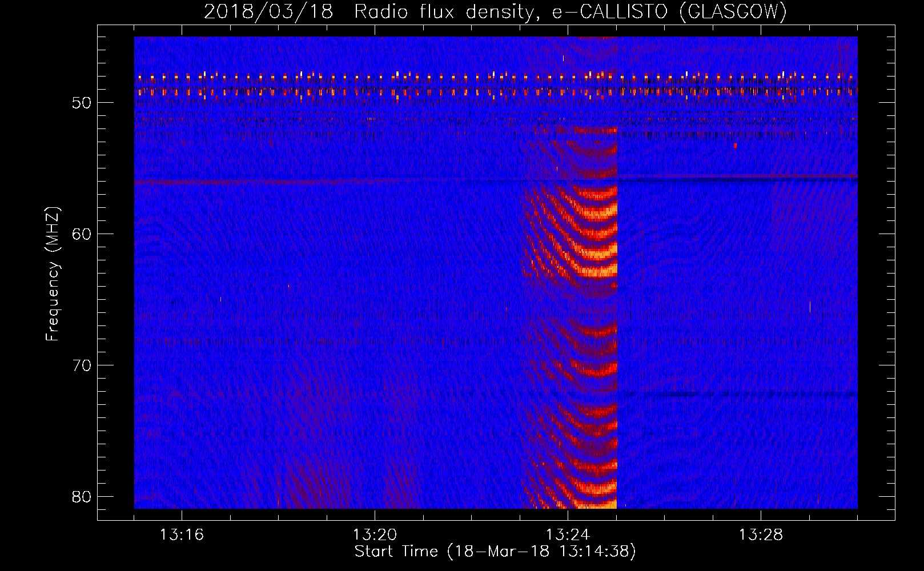Click the 50 frequency tick label
This screenshot has width=924, height=571.
82,103
